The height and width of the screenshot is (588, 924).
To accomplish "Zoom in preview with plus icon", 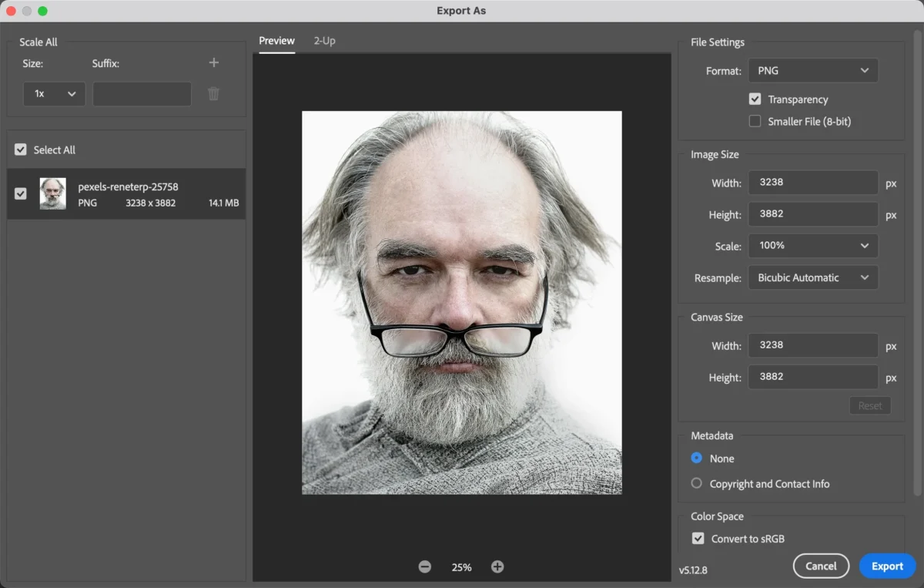I will click(497, 567).
